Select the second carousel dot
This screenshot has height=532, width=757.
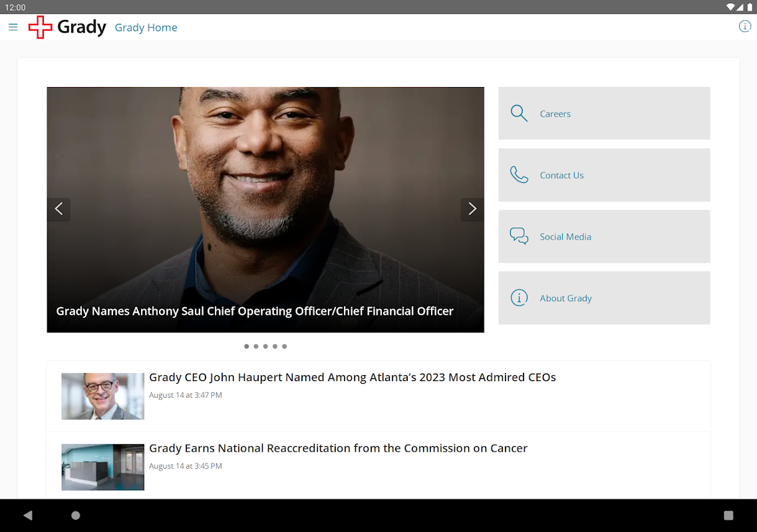click(256, 346)
